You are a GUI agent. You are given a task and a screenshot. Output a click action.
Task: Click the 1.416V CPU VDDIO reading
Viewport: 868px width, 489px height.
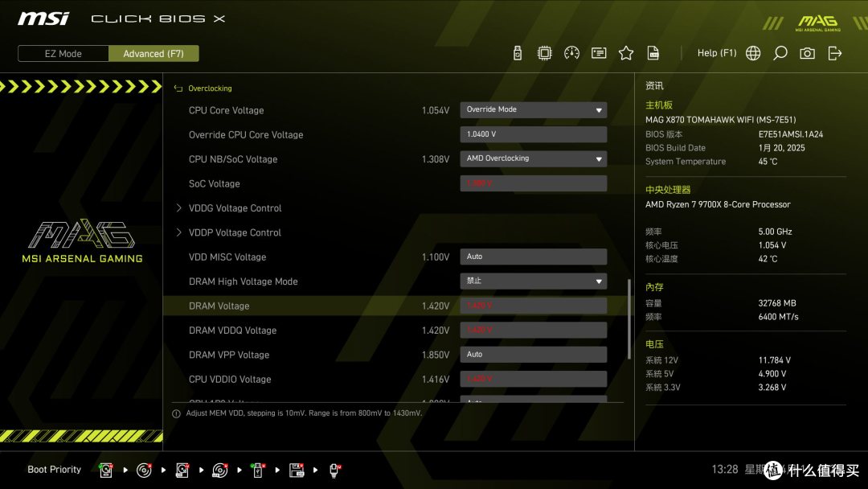435,380
